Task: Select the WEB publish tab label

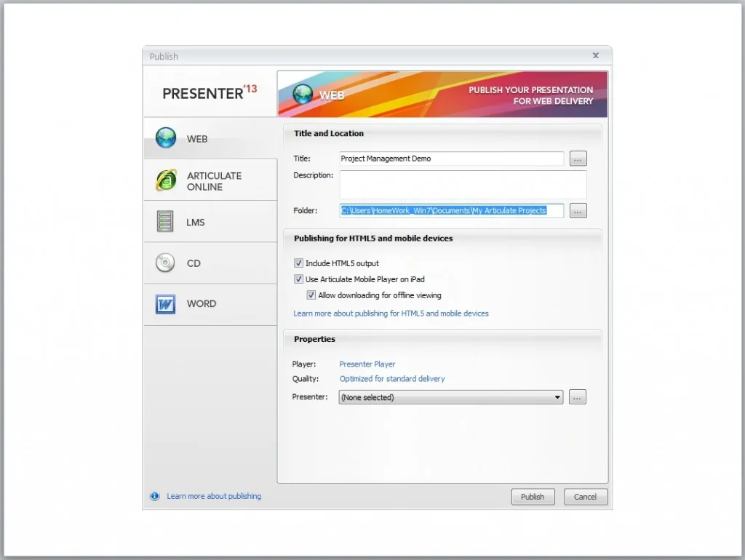Action: (197, 139)
